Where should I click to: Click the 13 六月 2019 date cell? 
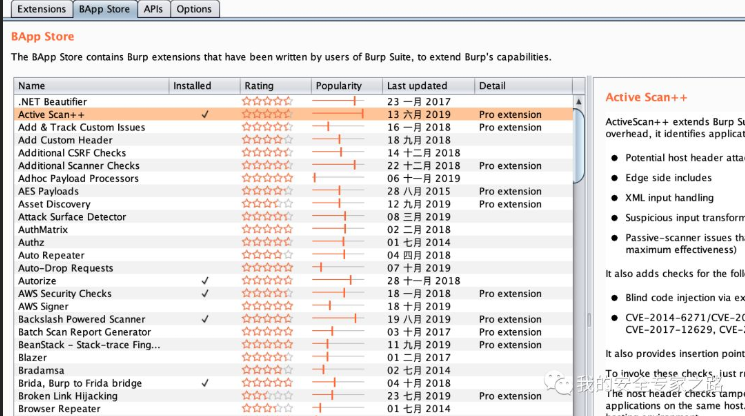click(419, 114)
